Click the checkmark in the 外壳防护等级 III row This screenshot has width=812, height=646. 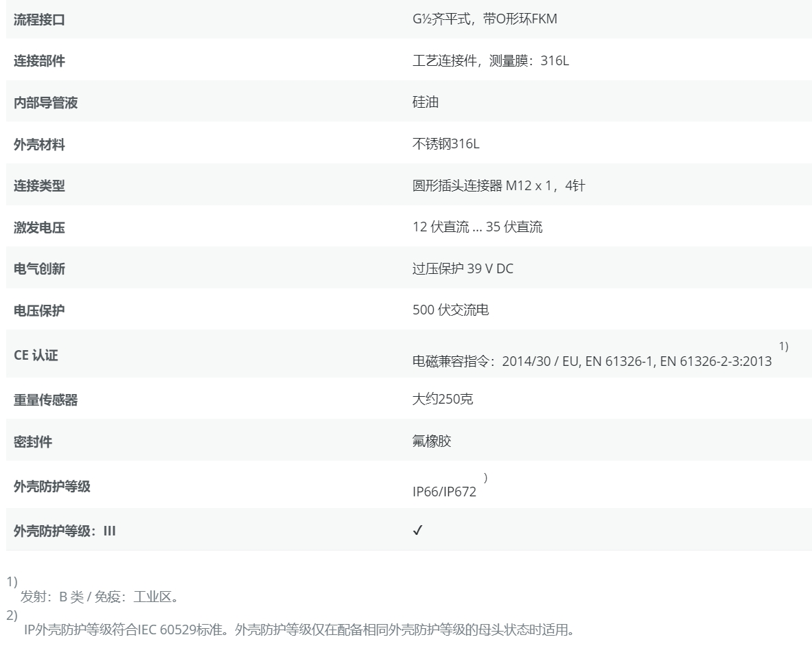(x=417, y=530)
